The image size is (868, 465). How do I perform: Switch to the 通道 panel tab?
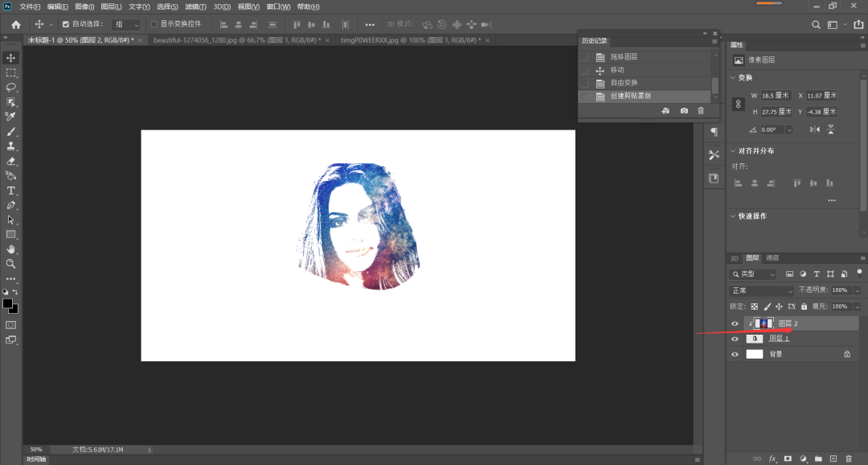tap(772, 258)
